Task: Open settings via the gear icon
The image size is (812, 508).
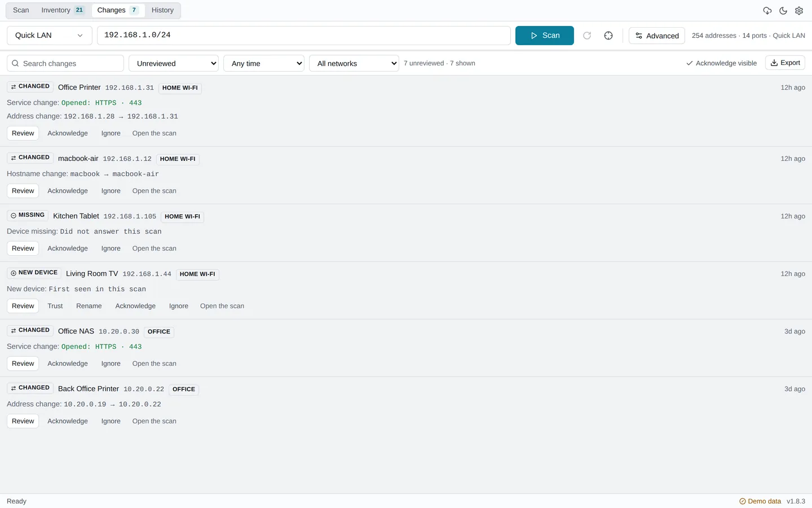Action: [799, 11]
